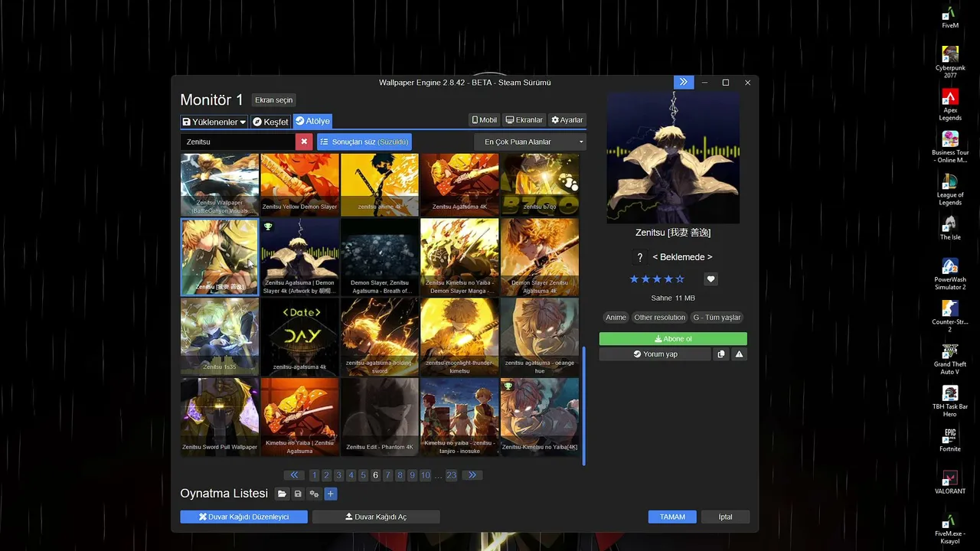Click The Isle desktop icon

(x=950, y=228)
